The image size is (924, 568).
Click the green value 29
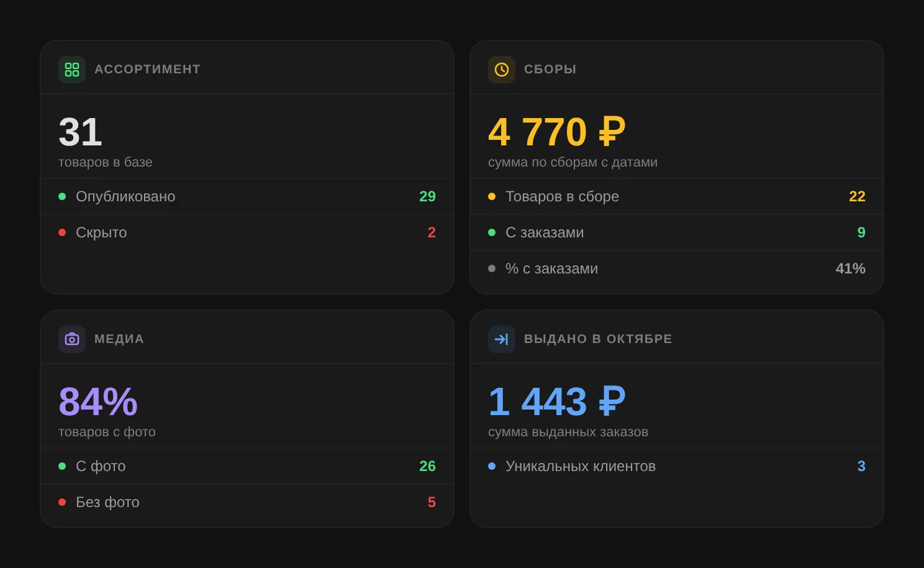pos(427,196)
